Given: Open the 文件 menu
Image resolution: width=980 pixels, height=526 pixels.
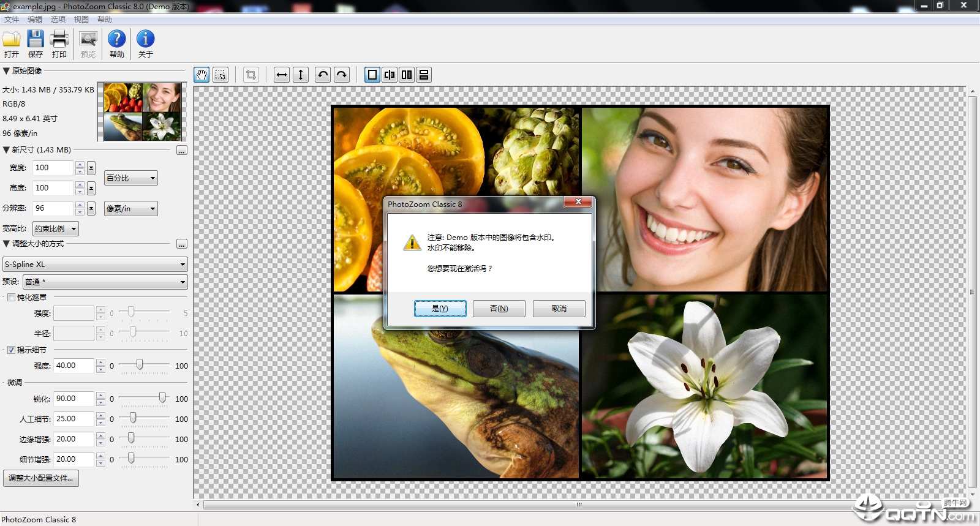Looking at the screenshot, I should [x=12, y=20].
